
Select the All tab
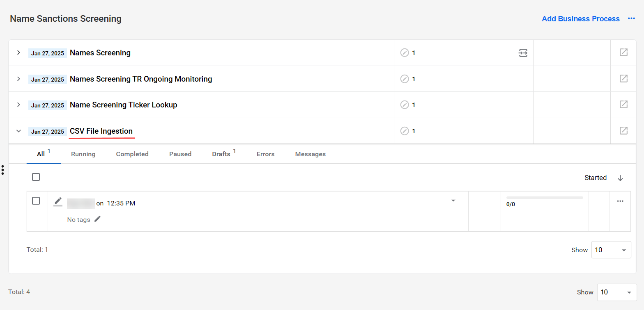(x=44, y=154)
